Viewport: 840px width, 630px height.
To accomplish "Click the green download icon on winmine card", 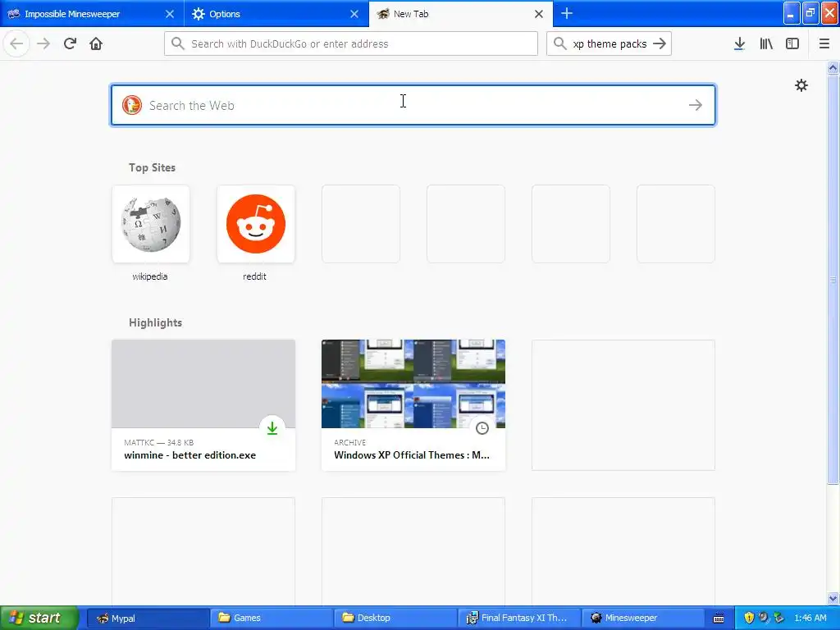I will 272,428.
